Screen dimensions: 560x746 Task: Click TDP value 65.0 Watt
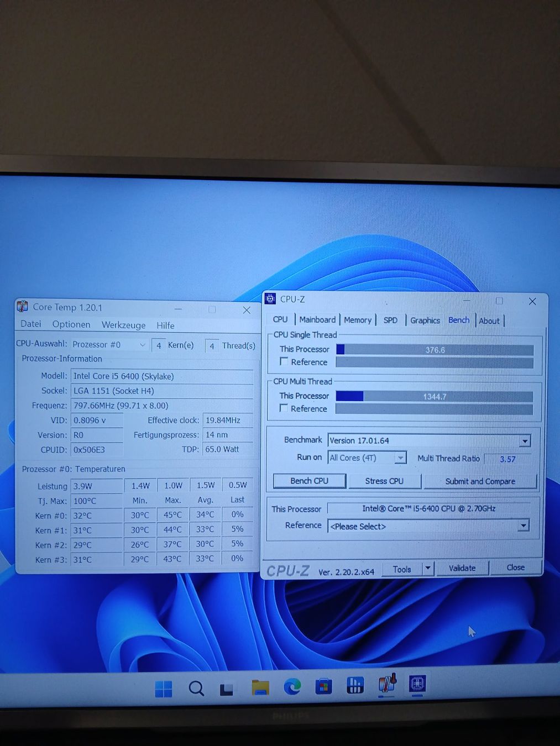pos(228,449)
